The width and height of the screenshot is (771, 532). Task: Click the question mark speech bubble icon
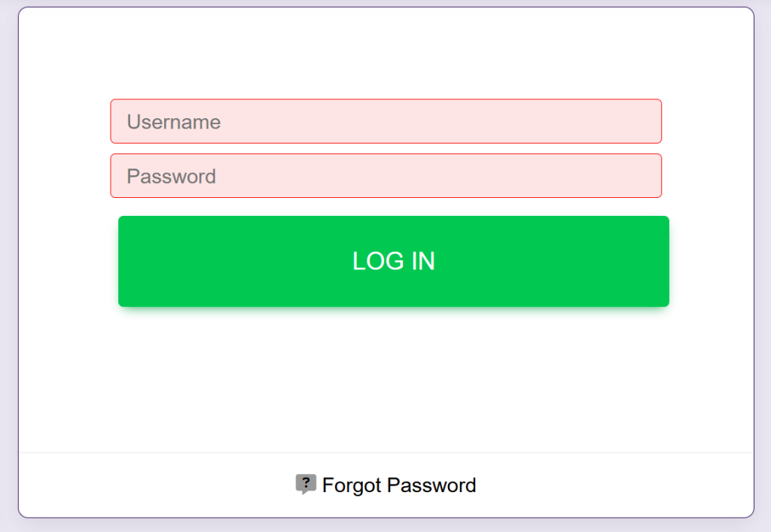(305, 484)
